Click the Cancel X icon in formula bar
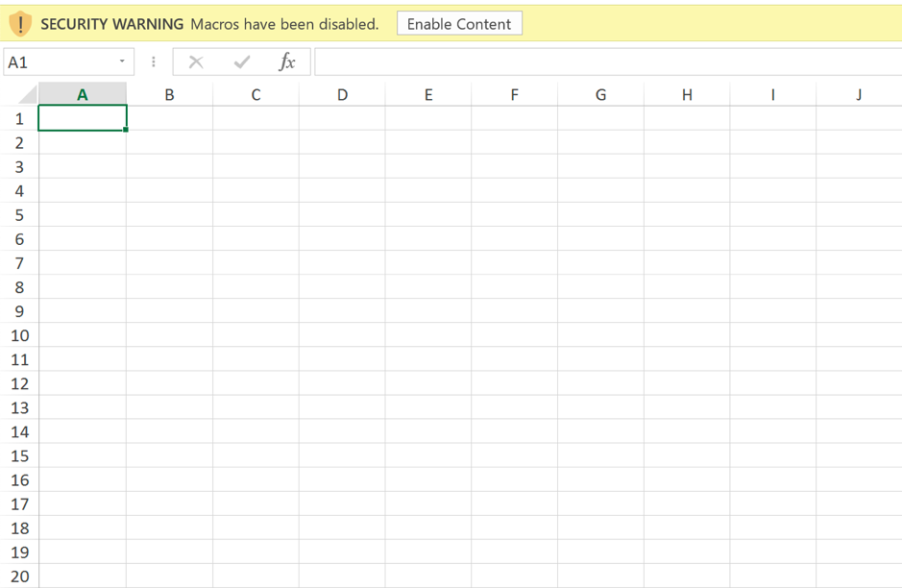This screenshot has height=588, width=902. (x=196, y=62)
